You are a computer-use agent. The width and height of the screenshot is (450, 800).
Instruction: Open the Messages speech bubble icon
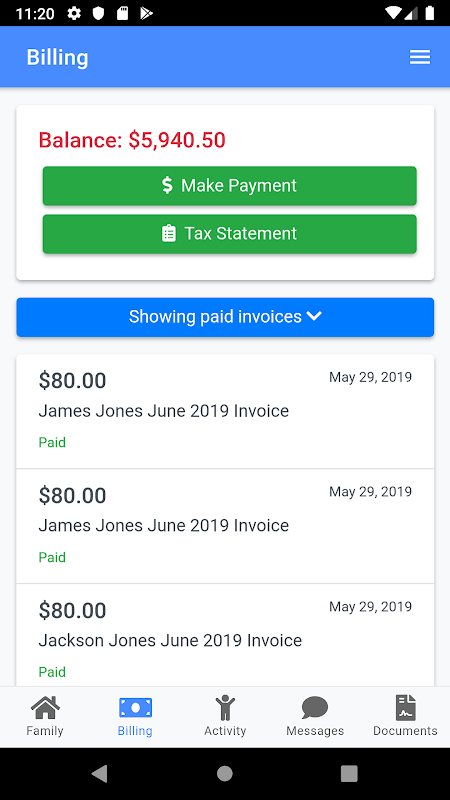[x=315, y=708]
